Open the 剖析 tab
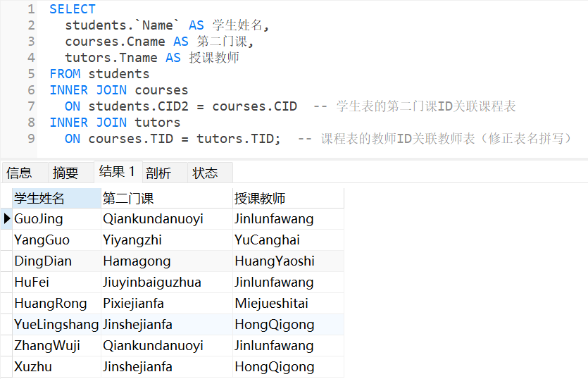Screen dimensions: 588x379 coord(165,173)
